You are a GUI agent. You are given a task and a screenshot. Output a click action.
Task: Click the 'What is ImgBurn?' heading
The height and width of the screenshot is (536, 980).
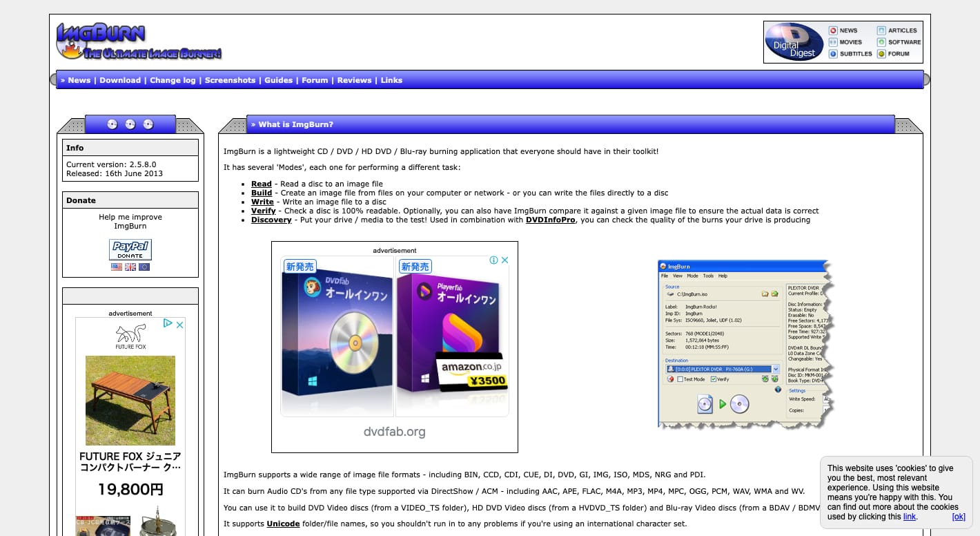[296, 124]
